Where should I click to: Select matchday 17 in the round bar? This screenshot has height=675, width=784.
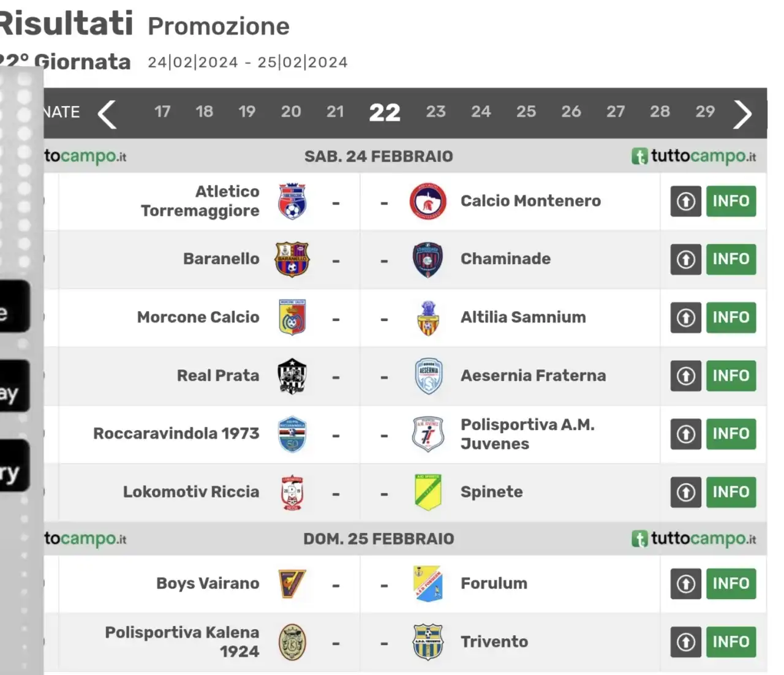pyautogui.click(x=162, y=111)
